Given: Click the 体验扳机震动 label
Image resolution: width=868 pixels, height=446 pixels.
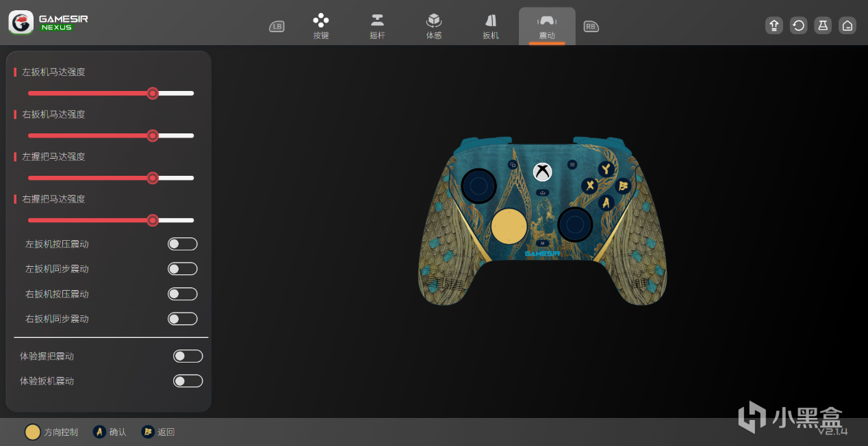Looking at the screenshot, I should pos(47,381).
